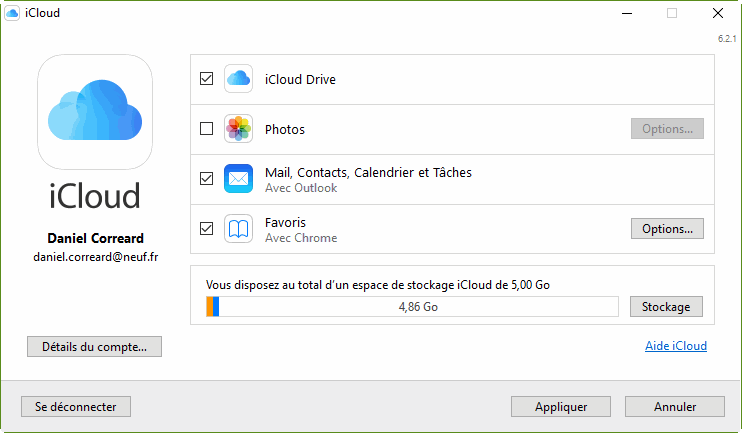Click the daniel.correard@neuf.fr email text
Screen dimensions: 742x433
(95, 257)
